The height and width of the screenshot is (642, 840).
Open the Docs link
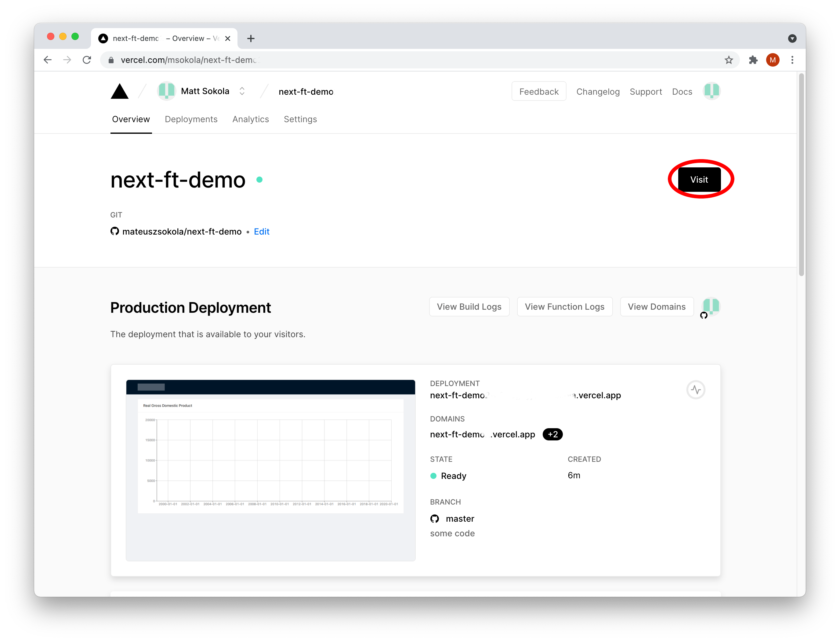pos(682,92)
